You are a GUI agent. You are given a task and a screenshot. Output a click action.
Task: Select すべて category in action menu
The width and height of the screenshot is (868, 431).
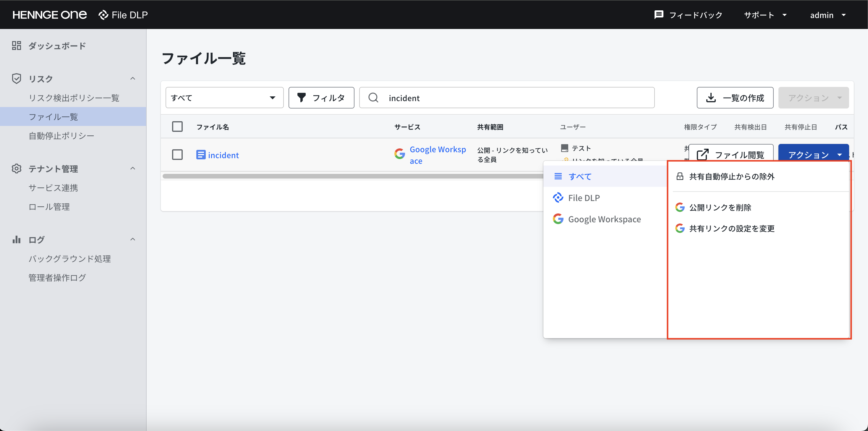tap(605, 176)
